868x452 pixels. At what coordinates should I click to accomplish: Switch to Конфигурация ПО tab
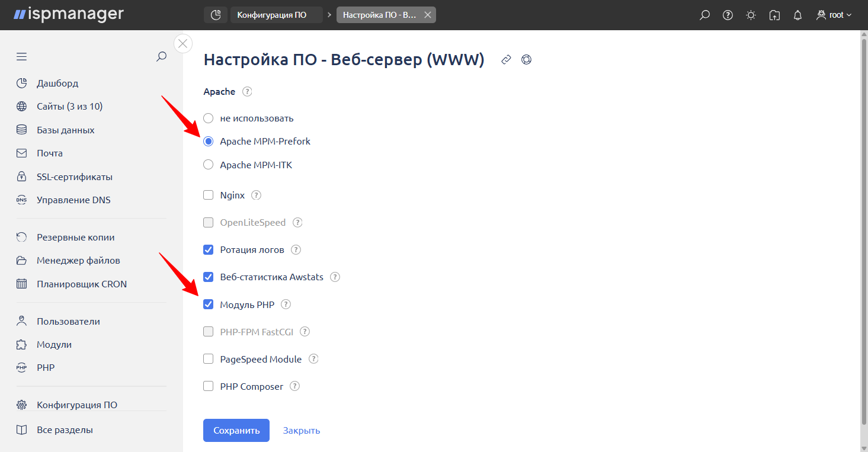(x=272, y=15)
